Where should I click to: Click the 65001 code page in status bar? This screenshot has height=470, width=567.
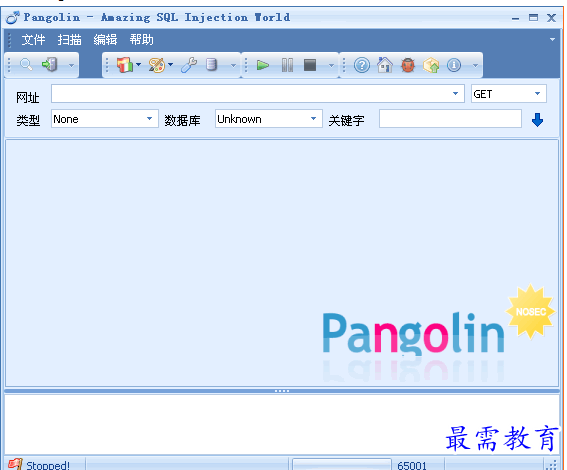412,465
